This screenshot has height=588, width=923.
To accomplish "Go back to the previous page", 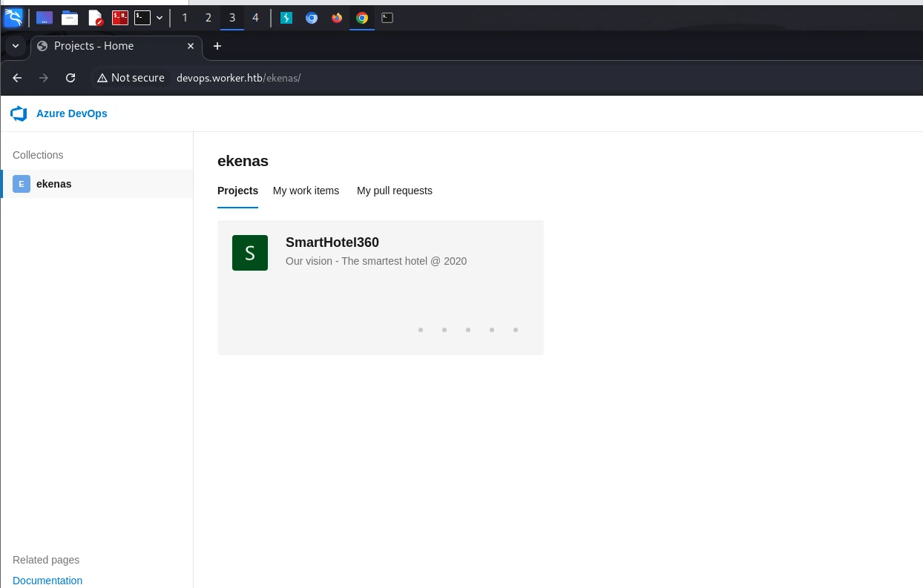I will [x=17, y=78].
